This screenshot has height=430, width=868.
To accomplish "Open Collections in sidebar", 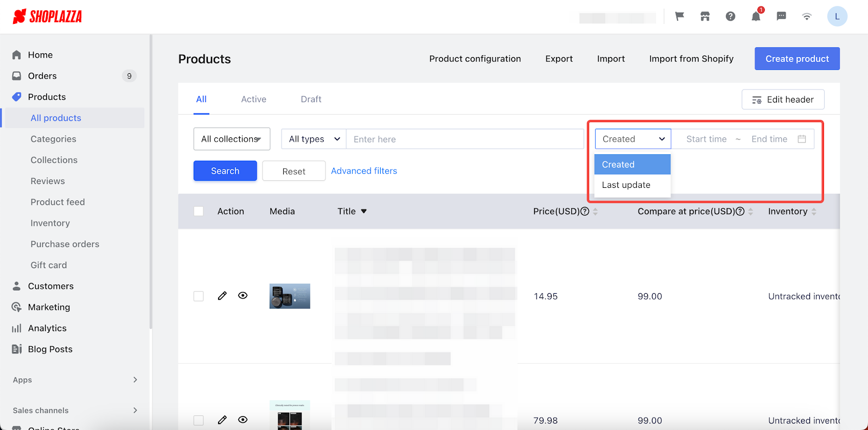I will (54, 160).
